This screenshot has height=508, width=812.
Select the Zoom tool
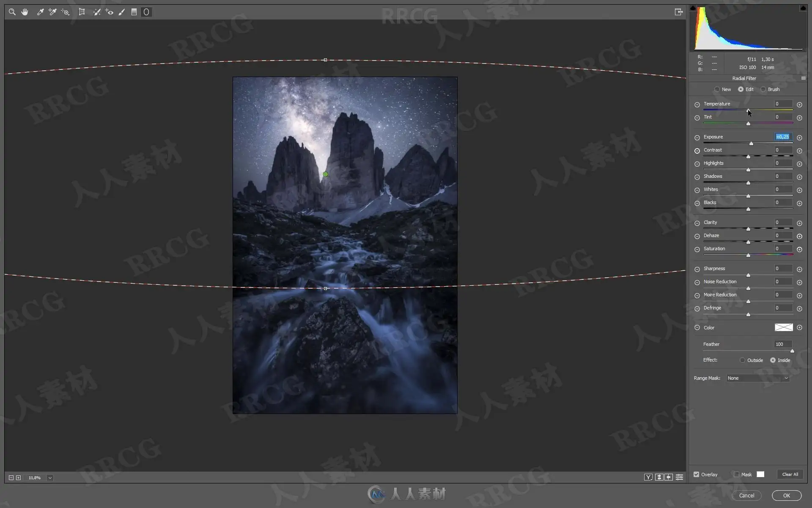12,12
